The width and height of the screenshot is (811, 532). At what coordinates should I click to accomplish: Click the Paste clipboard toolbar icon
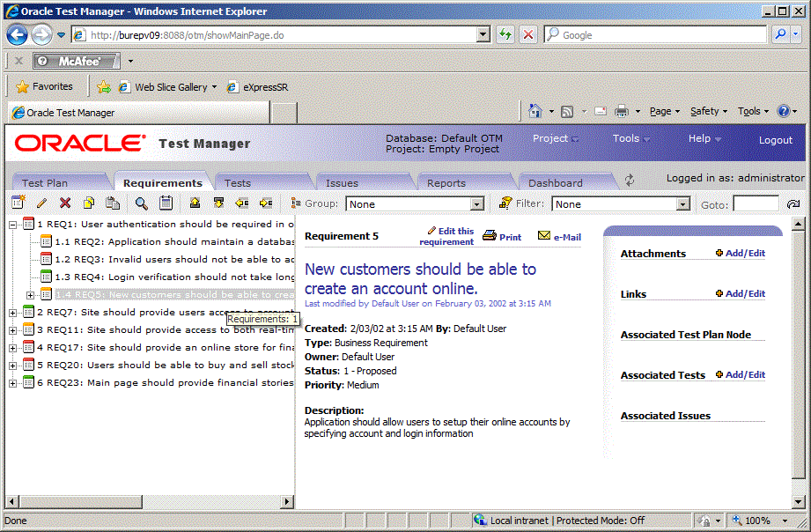(113, 203)
